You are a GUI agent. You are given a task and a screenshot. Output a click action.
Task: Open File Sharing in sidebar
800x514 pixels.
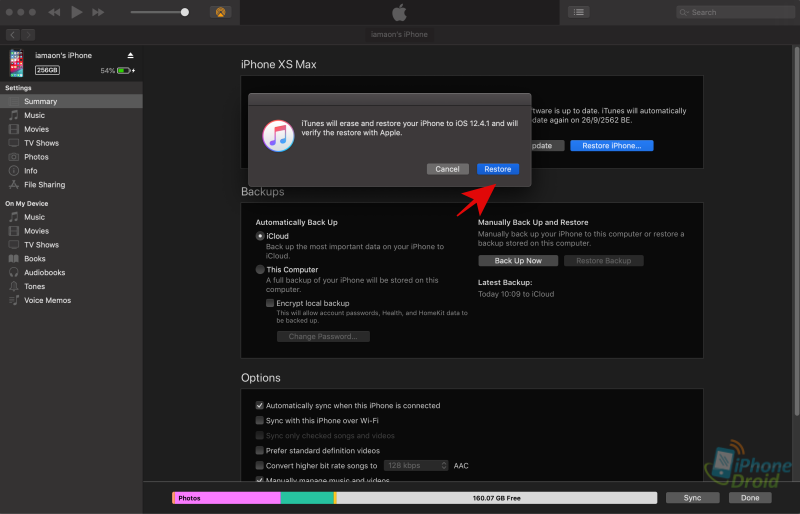pyautogui.click(x=71, y=184)
